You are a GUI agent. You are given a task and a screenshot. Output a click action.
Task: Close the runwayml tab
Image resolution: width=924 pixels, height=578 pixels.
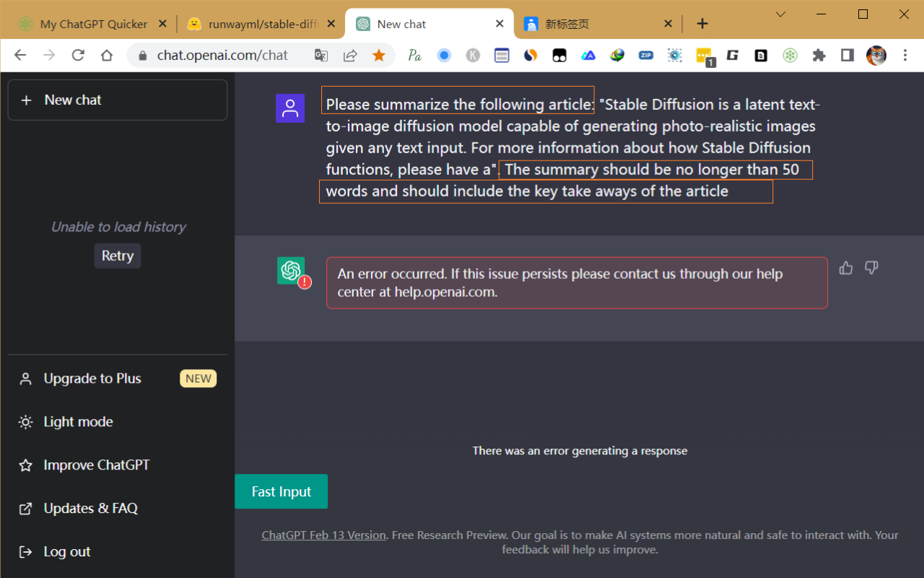tap(331, 24)
